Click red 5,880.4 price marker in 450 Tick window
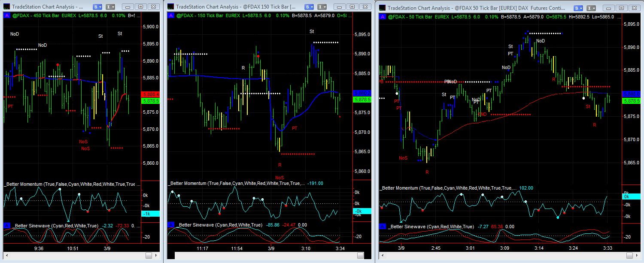 coord(150,94)
